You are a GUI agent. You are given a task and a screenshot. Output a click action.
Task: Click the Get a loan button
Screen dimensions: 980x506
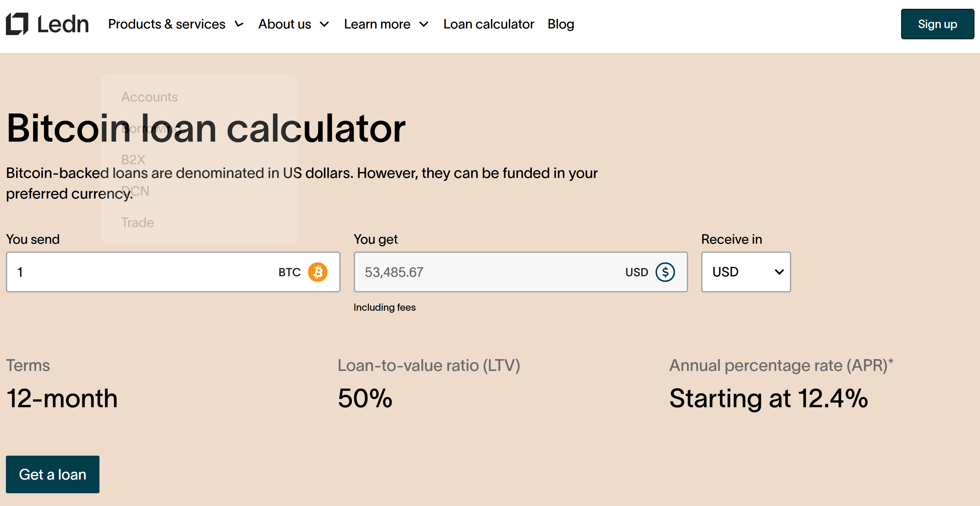[52, 474]
